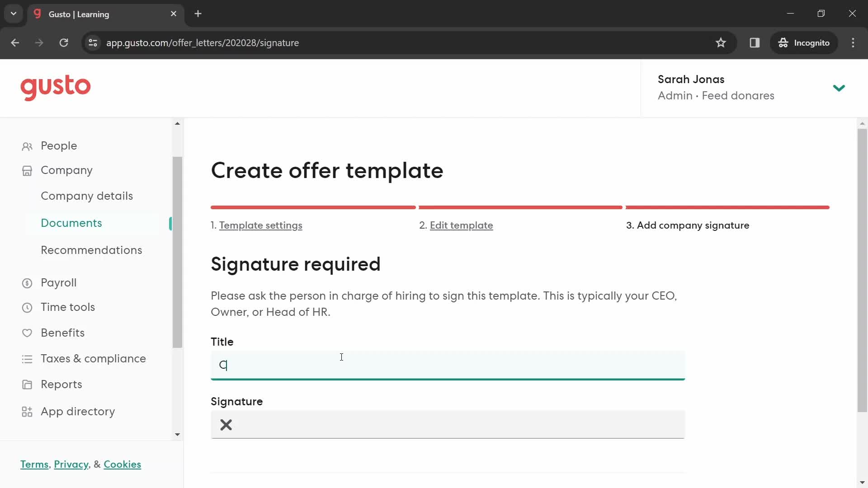
Task: Select the Edit template tab
Action: click(461, 225)
